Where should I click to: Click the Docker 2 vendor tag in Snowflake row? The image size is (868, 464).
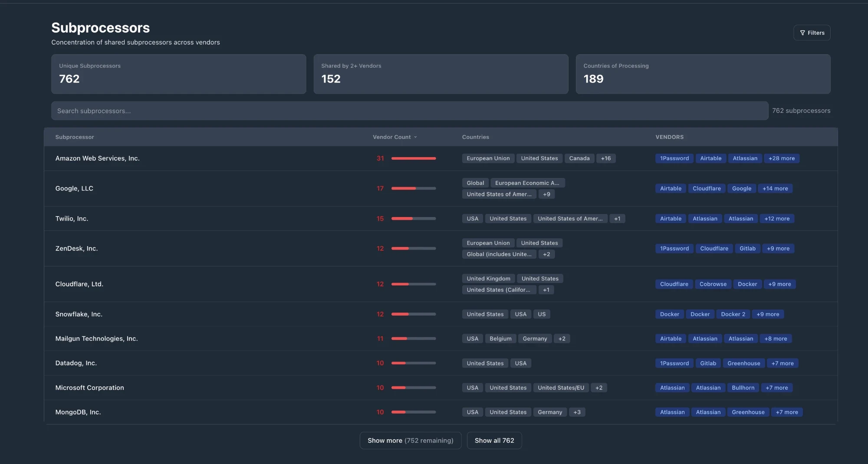[x=733, y=314]
